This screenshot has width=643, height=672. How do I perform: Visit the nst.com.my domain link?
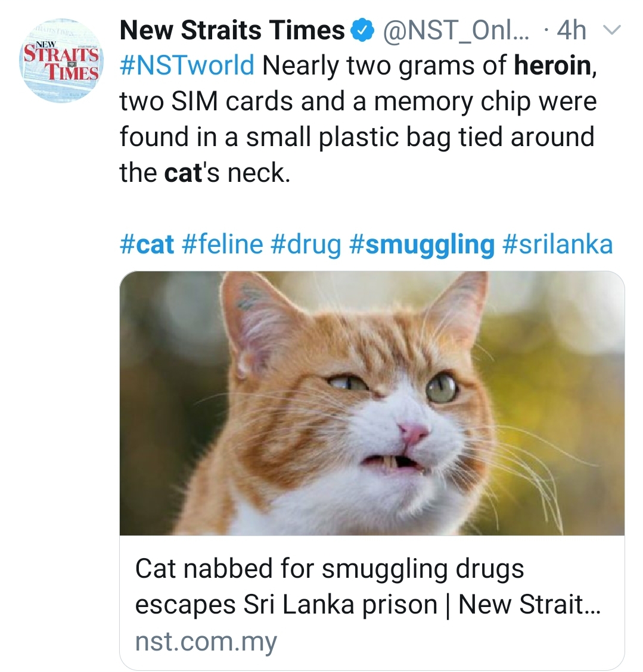[x=206, y=642]
